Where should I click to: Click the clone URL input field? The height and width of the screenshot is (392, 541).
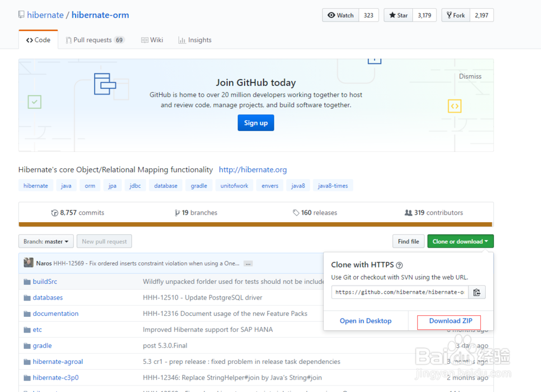click(400, 292)
